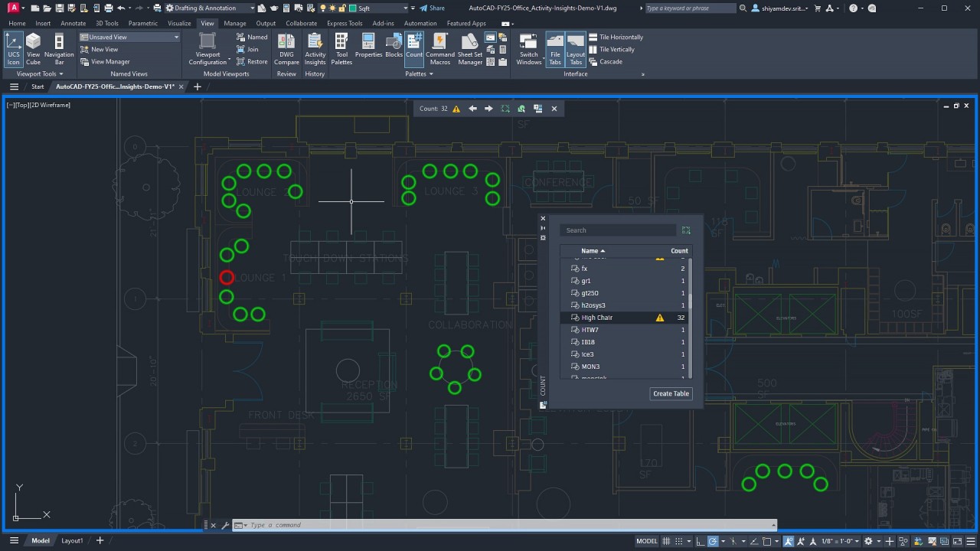Open the Activity Insights panel
The height and width of the screenshot is (551, 980).
(315, 48)
